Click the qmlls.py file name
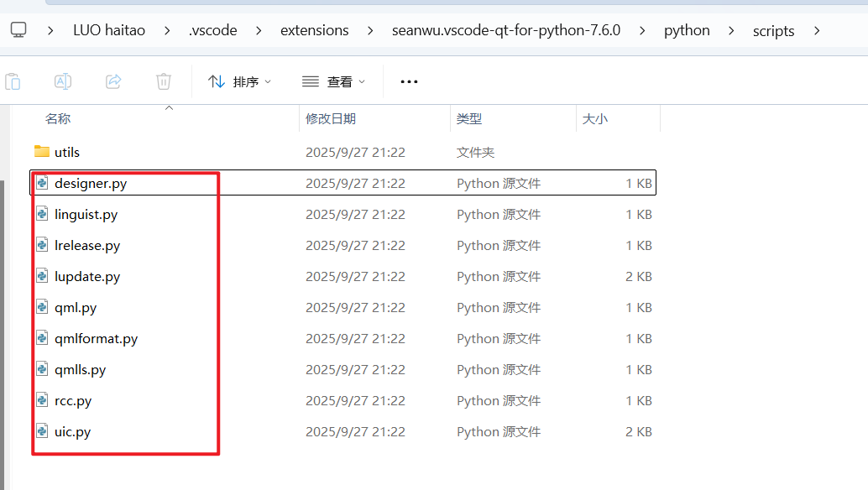Image resolution: width=868 pixels, height=490 pixels. [80, 369]
